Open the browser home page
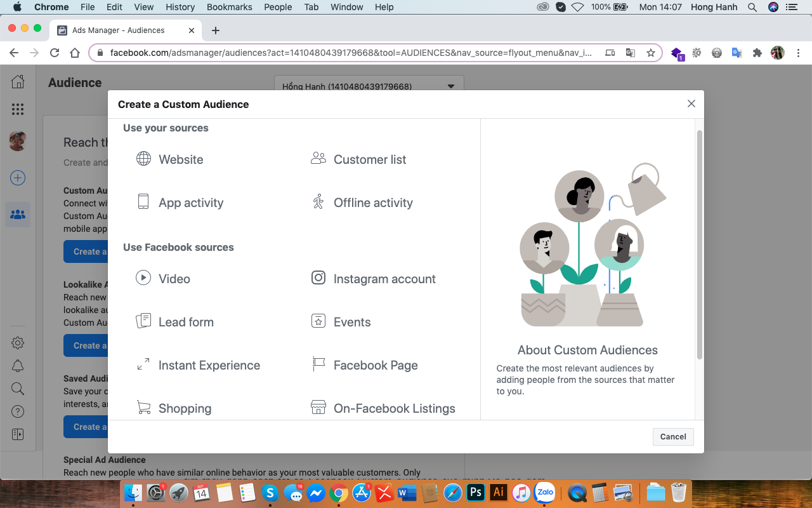Screen dimensions: 812x508 pos(75,53)
